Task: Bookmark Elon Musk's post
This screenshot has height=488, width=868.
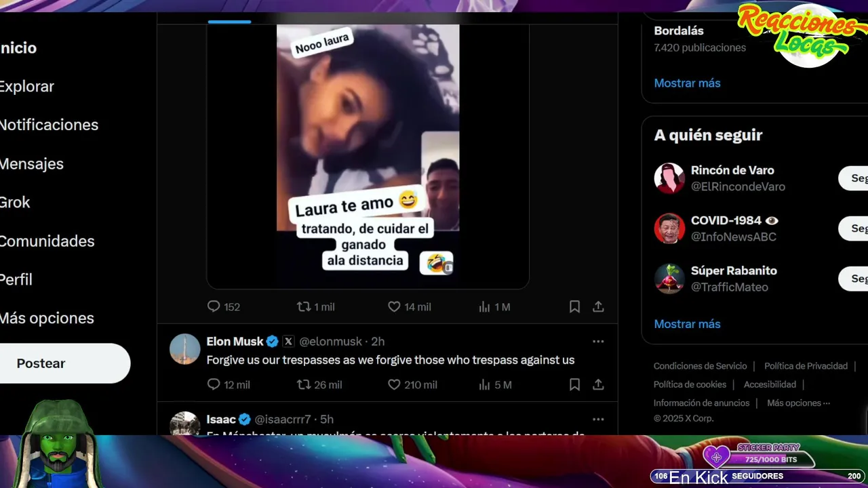Action: click(574, 385)
